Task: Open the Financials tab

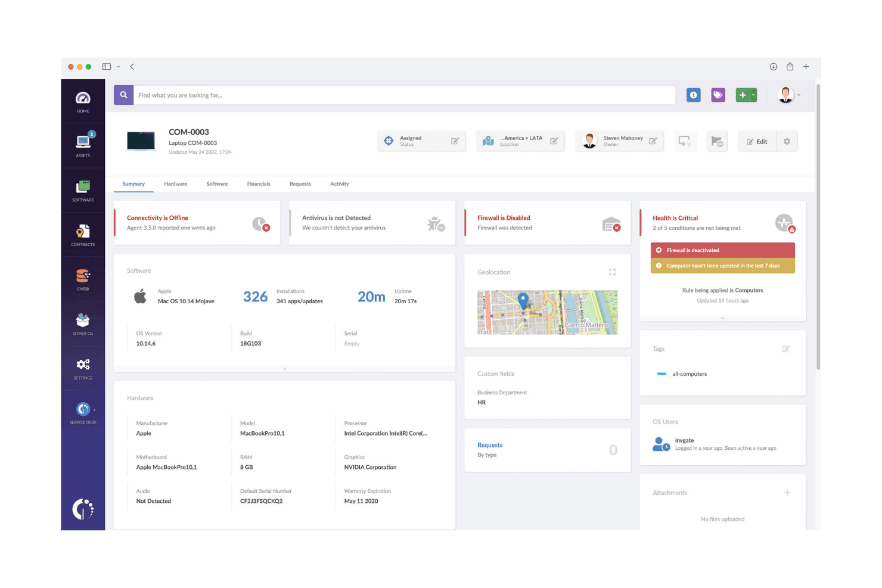Action: point(259,184)
